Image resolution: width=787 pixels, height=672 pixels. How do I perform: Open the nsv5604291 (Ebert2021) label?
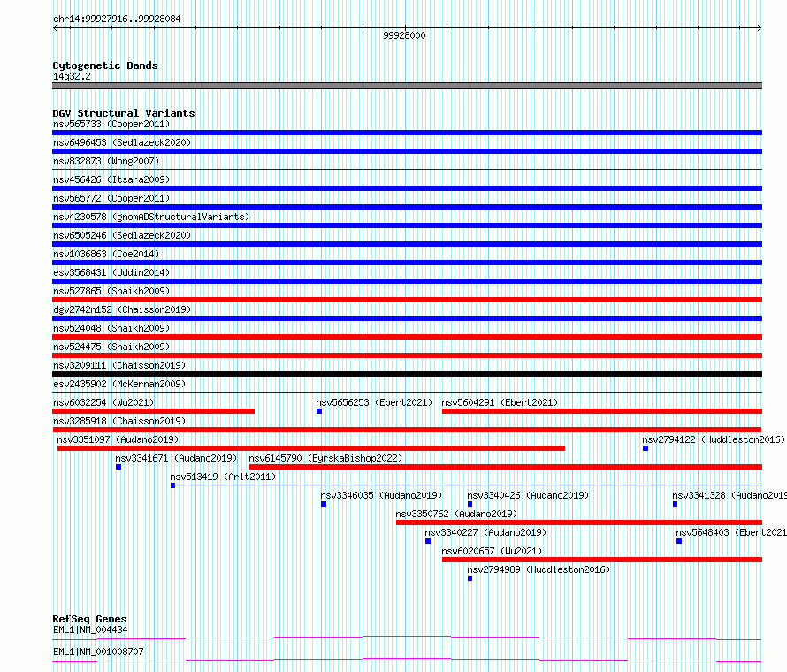click(x=500, y=402)
